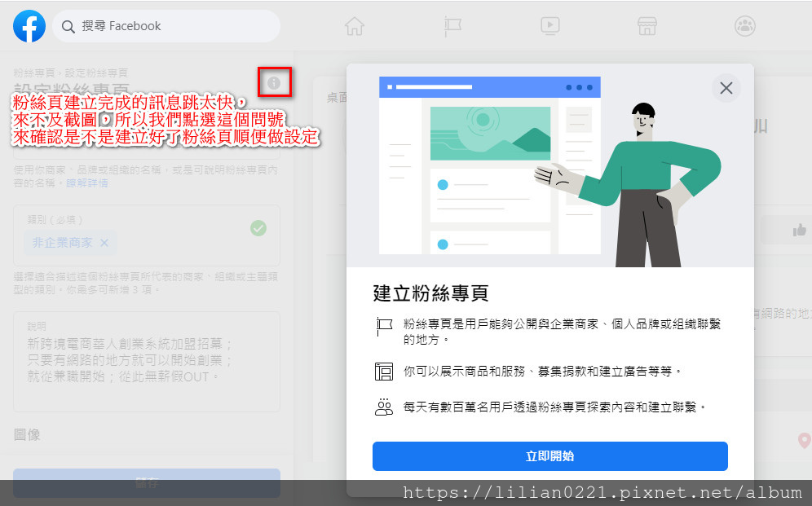
Task: Open the Home feed icon
Action: [x=355, y=26]
